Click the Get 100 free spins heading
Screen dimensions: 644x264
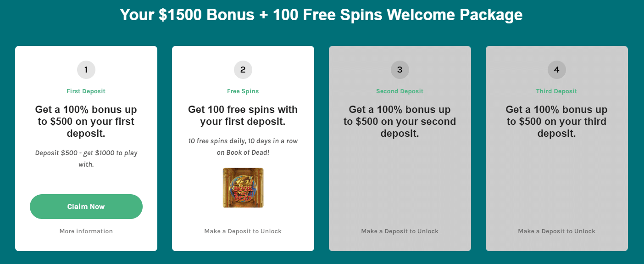point(243,116)
